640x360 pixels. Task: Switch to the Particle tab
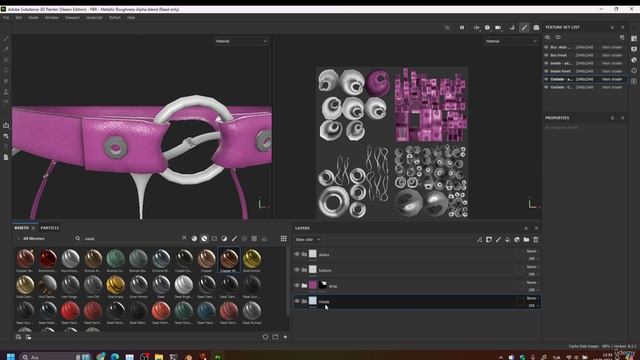pyautogui.click(x=50, y=228)
